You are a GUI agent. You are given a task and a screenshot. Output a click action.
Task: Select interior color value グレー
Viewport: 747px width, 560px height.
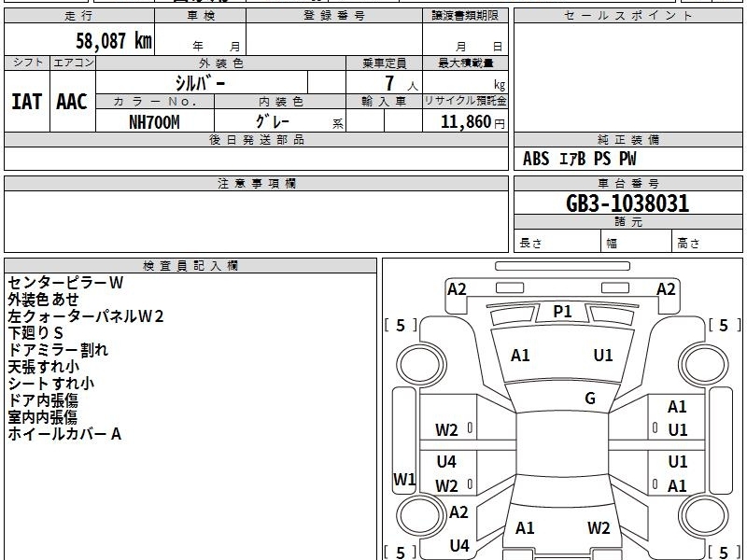(273, 122)
